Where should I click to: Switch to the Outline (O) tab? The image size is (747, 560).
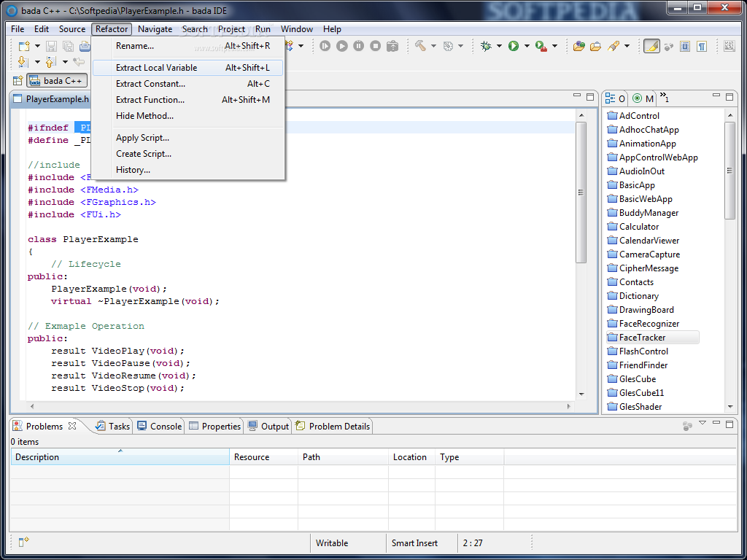(x=615, y=98)
